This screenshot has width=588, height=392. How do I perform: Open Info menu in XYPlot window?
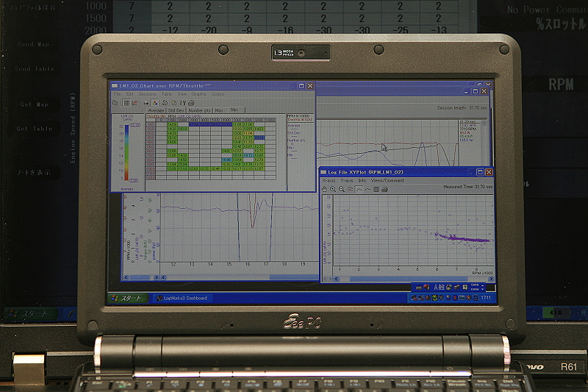(362, 180)
